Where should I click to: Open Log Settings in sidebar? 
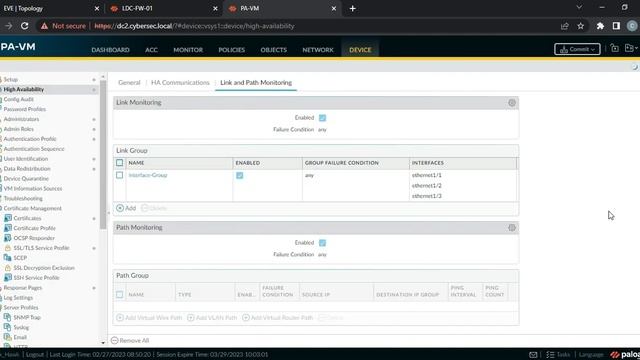click(x=18, y=298)
